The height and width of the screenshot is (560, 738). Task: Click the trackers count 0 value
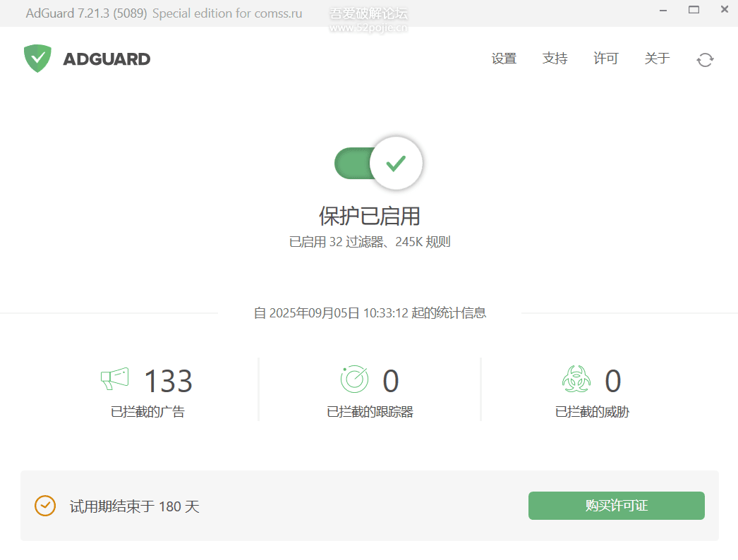391,381
